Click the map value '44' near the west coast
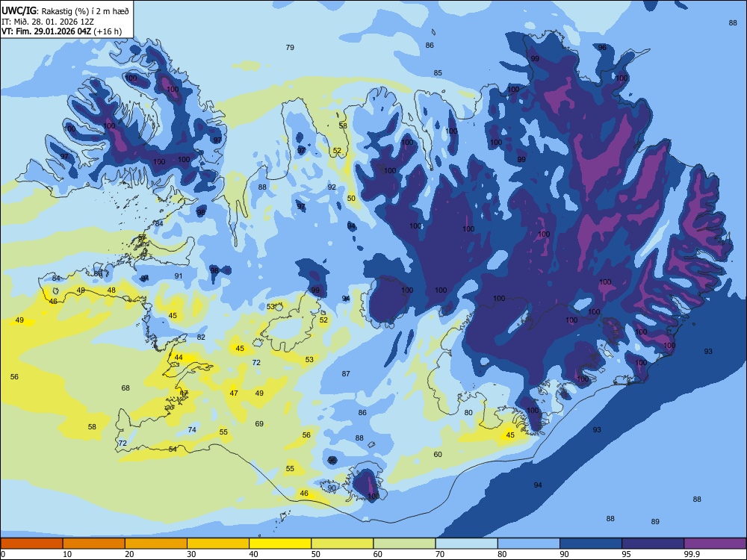 (x=179, y=358)
